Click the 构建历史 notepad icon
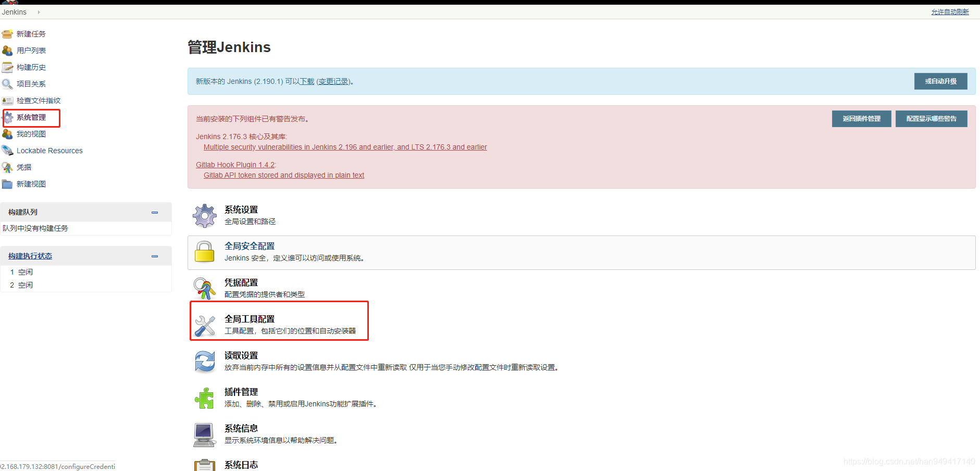This screenshot has height=471, width=980. (7, 68)
